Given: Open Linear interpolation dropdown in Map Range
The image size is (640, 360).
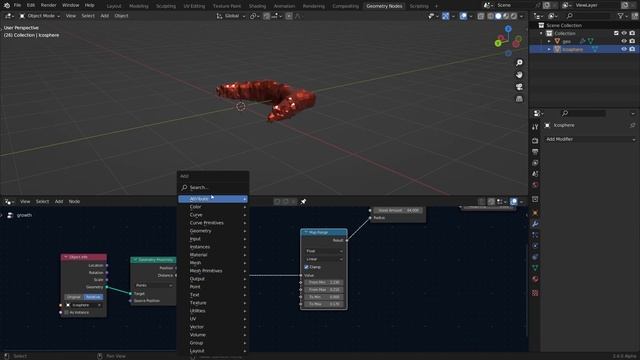Looking at the screenshot, I should [324, 259].
